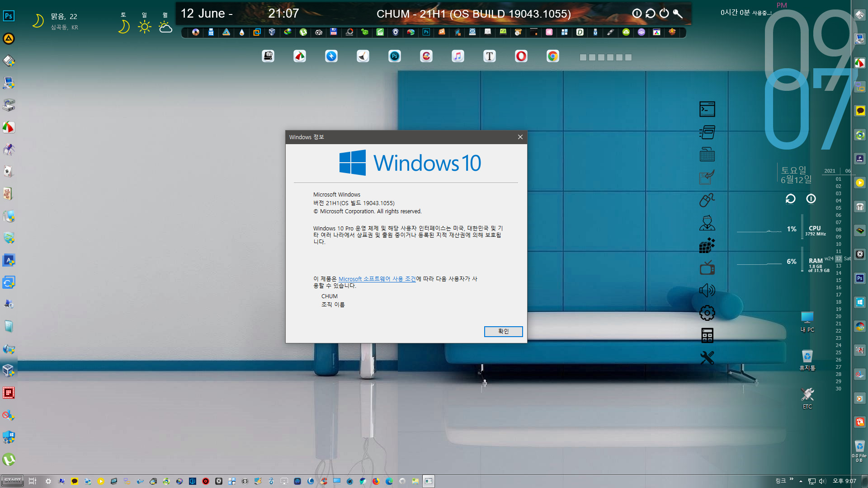Open the ETC desktop shortcut

click(x=807, y=399)
